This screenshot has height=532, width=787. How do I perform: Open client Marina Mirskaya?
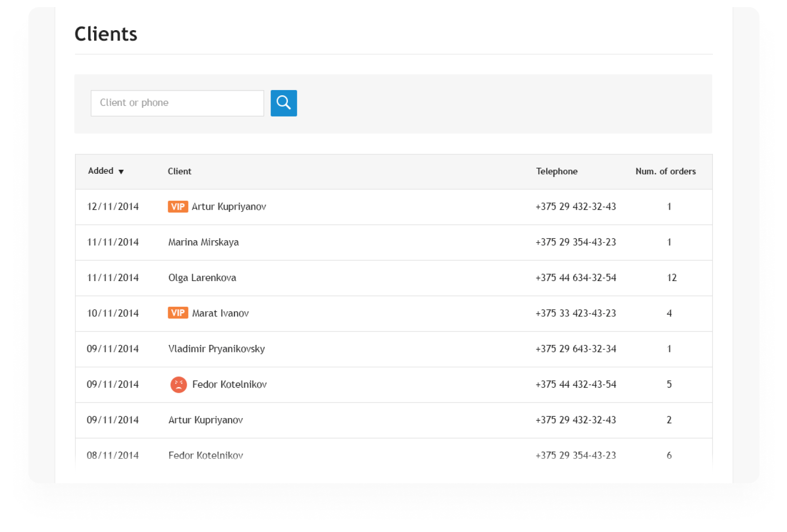point(204,242)
